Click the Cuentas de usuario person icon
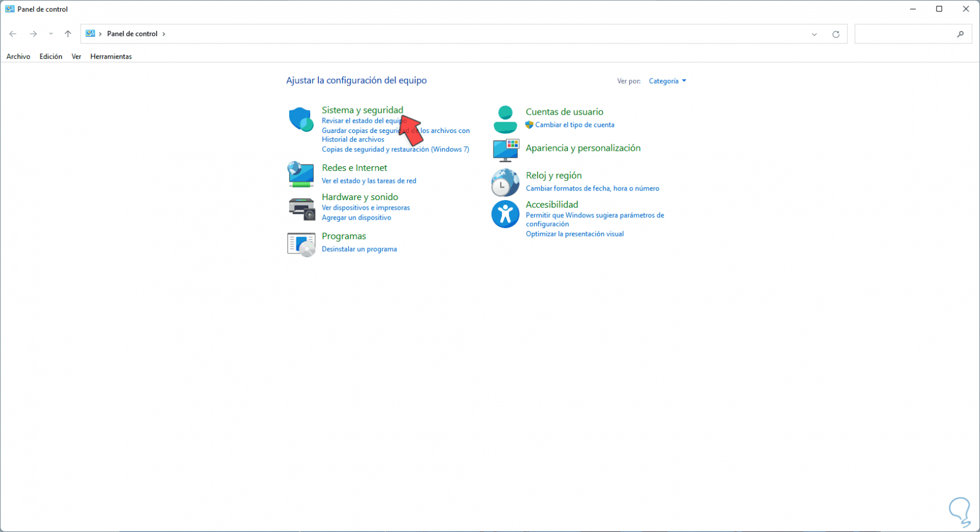Image resolution: width=980 pixels, height=532 pixels. pyautogui.click(x=505, y=119)
